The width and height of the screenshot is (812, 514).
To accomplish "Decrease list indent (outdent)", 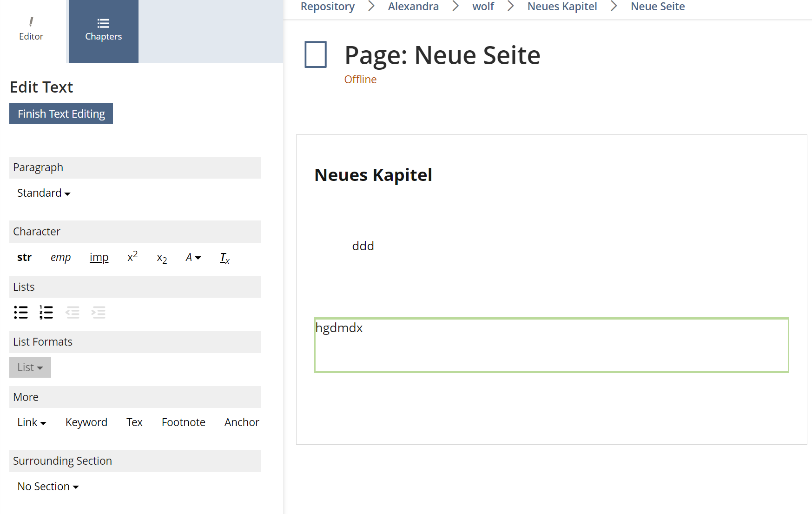I will pos(73,312).
